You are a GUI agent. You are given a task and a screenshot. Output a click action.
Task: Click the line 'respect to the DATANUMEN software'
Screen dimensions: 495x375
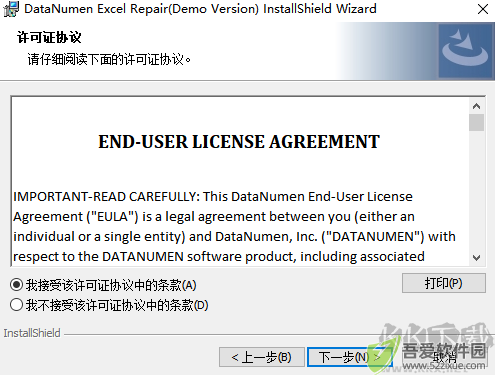[219, 257]
